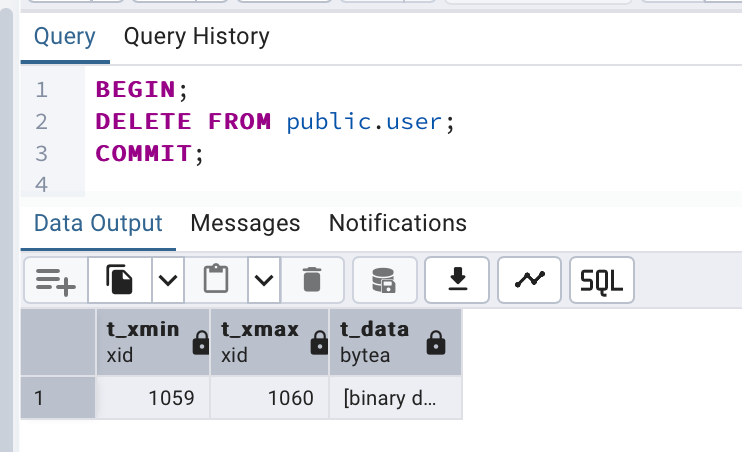This screenshot has height=452, width=742.
Task: Download results as file icon
Action: [x=457, y=280]
